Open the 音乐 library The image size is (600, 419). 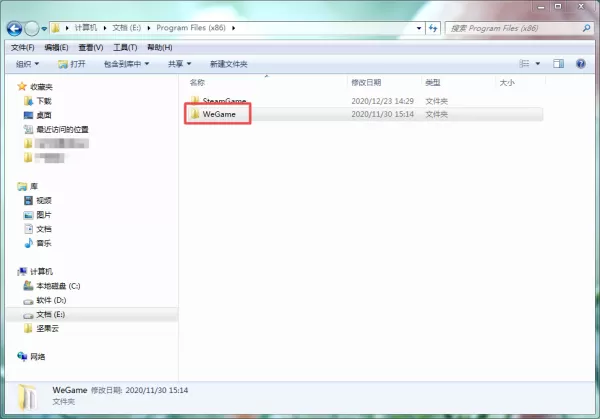44,243
